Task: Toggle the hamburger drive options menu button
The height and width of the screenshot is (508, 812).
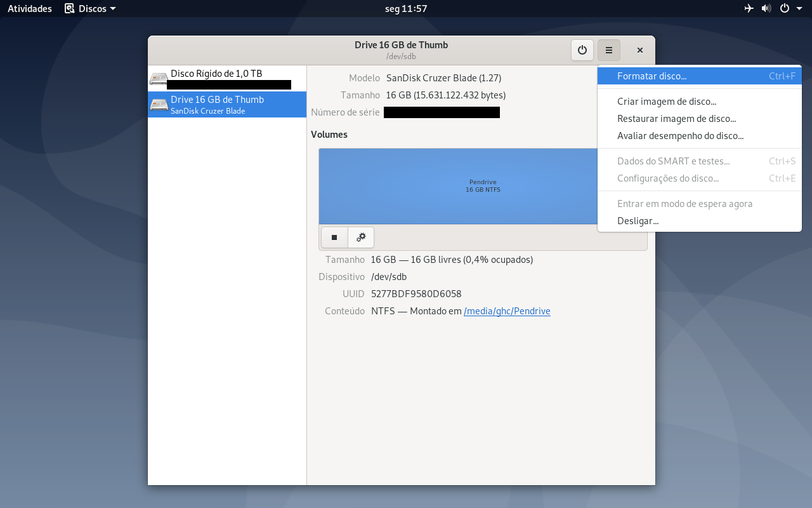Action: tap(609, 50)
